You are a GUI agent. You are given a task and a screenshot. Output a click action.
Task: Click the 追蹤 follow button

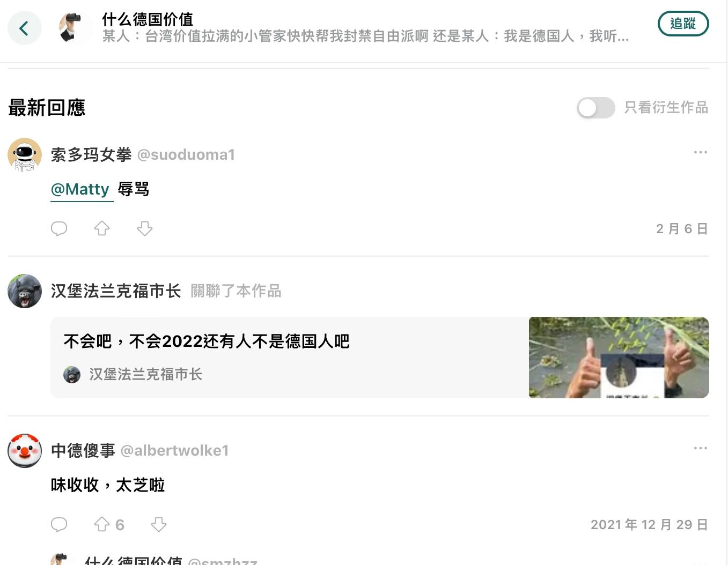(x=683, y=24)
